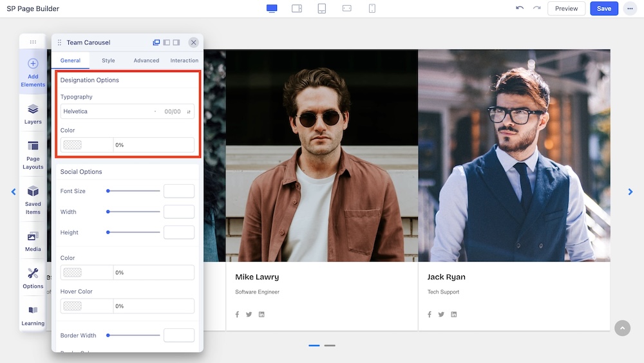Open the Helvetica typography dropdown
Image resolution: width=644 pixels, height=363 pixels.
coord(127,111)
